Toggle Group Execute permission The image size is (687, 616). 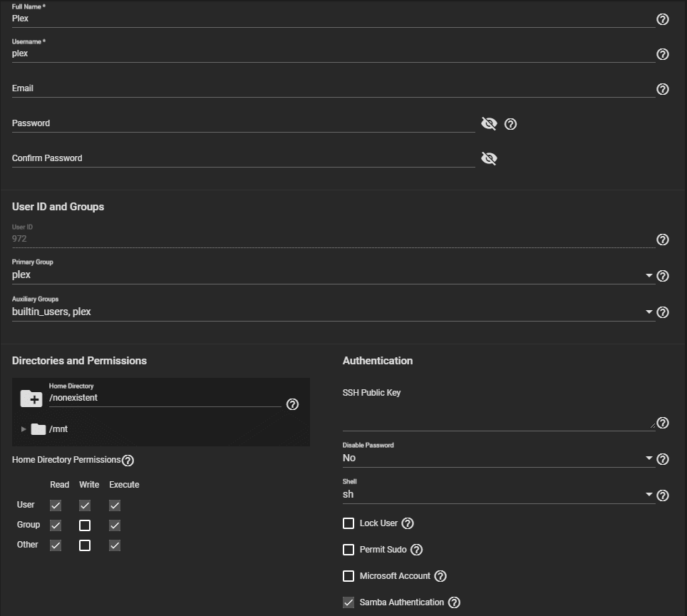coord(115,525)
